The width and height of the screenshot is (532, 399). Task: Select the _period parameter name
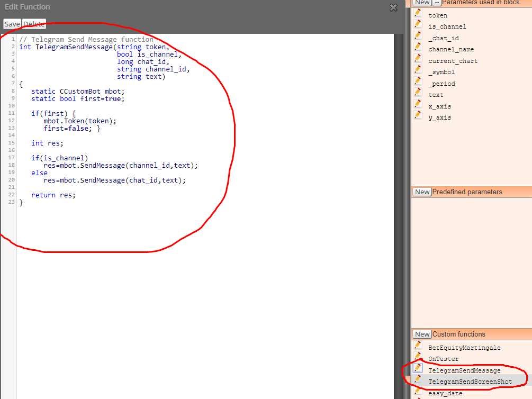click(441, 84)
